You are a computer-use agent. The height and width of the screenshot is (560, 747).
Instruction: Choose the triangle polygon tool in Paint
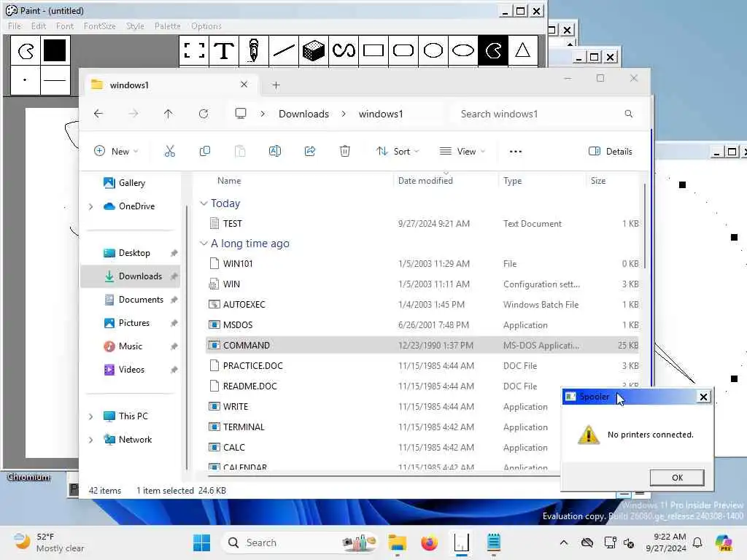[x=522, y=50]
